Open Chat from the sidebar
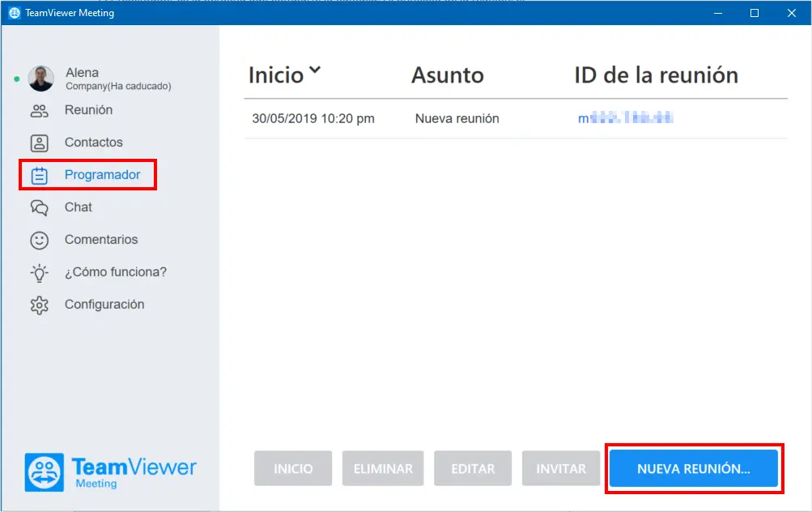The height and width of the screenshot is (512, 812). tap(79, 207)
